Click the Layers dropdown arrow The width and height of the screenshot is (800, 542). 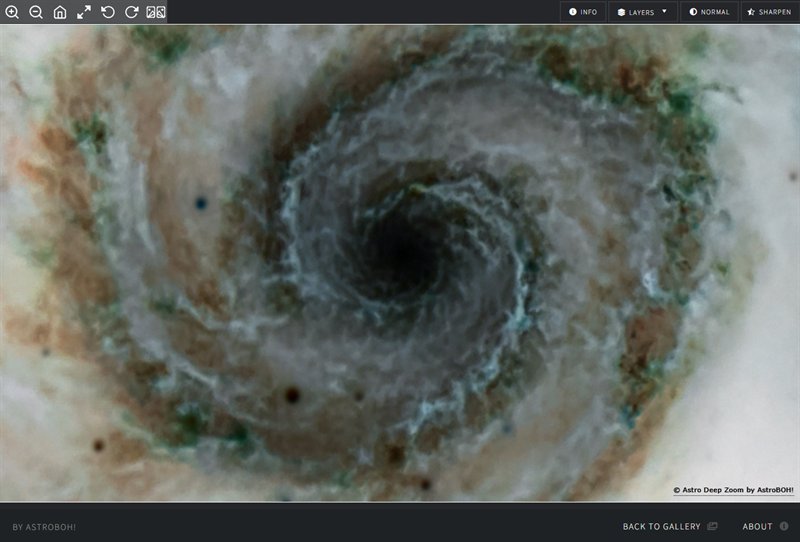pos(665,12)
